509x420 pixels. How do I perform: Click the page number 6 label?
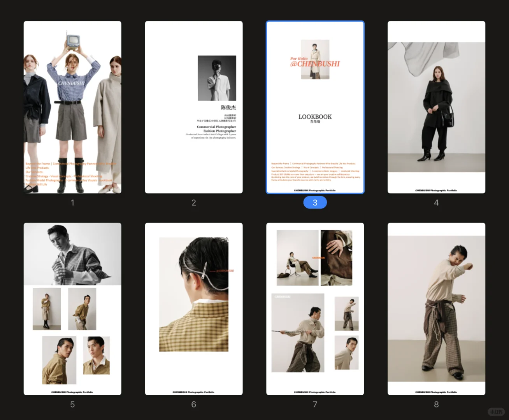click(x=194, y=404)
